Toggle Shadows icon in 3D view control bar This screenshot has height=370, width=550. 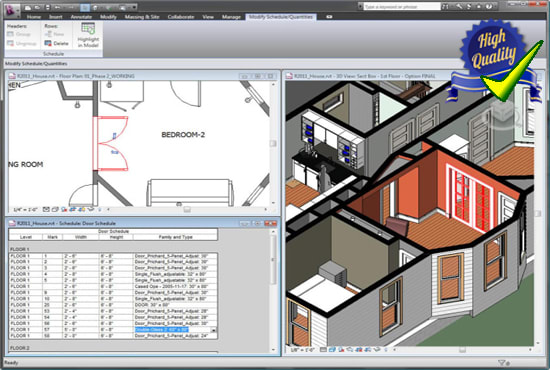341,350
